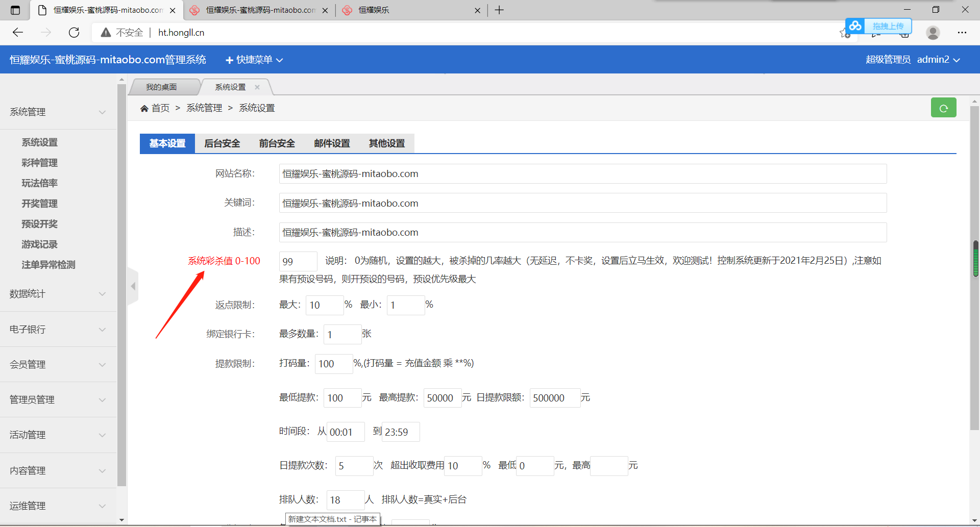The width and height of the screenshot is (980, 527).
Task: Click the home icon in breadcrumb
Action: click(144, 108)
